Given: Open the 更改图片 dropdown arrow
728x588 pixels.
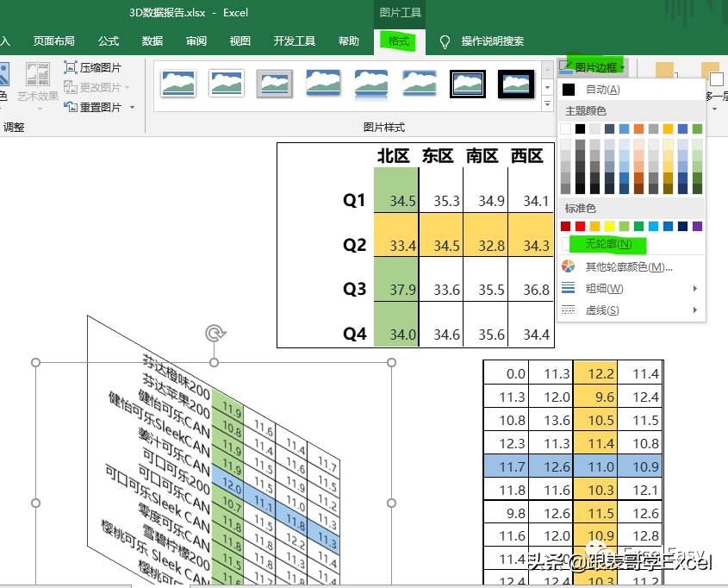Looking at the screenshot, I should click(x=127, y=87).
